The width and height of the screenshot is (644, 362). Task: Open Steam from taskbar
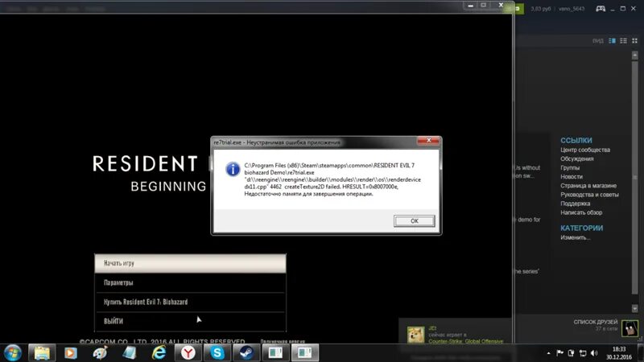click(x=246, y=353)
